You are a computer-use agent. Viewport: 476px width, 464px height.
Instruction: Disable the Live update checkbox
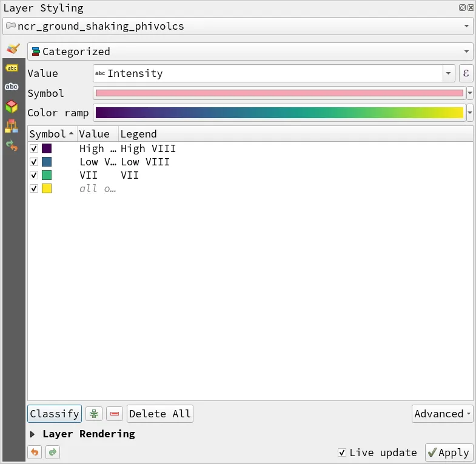point(343,452)
